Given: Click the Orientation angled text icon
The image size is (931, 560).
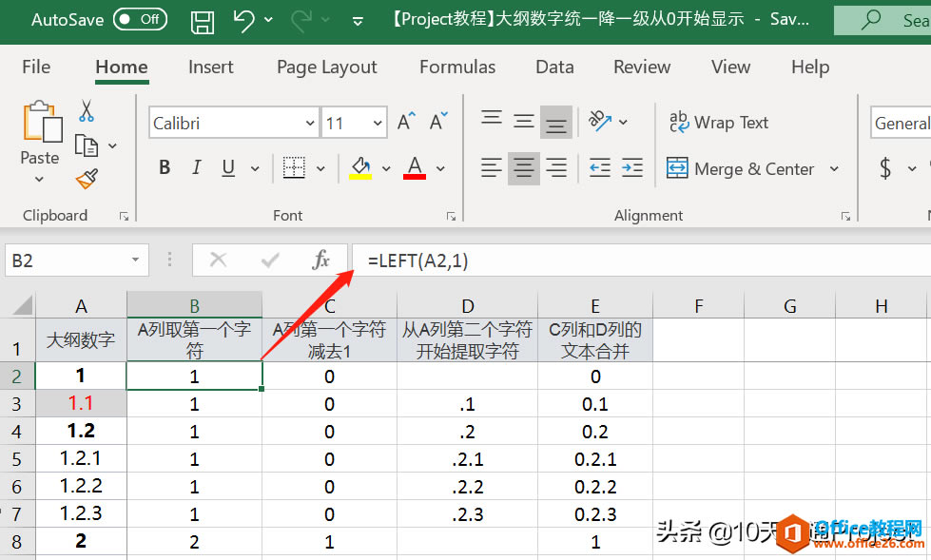Looking at the screenshot, I should (x=600, y=121).
